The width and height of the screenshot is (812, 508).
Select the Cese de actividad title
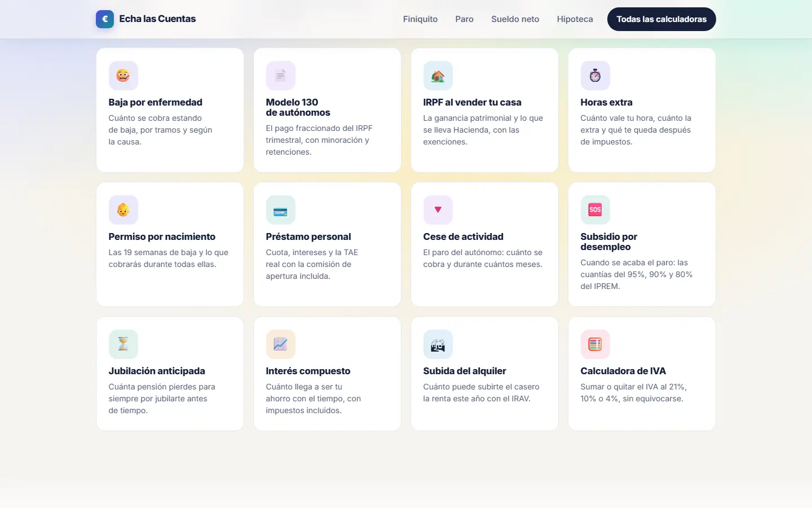(464, 237)
